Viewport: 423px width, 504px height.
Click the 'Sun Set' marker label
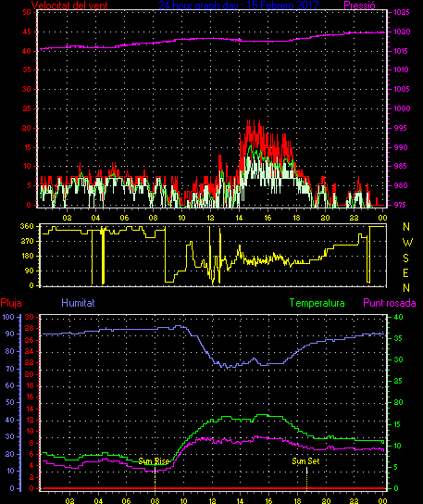tap(305, 461)
